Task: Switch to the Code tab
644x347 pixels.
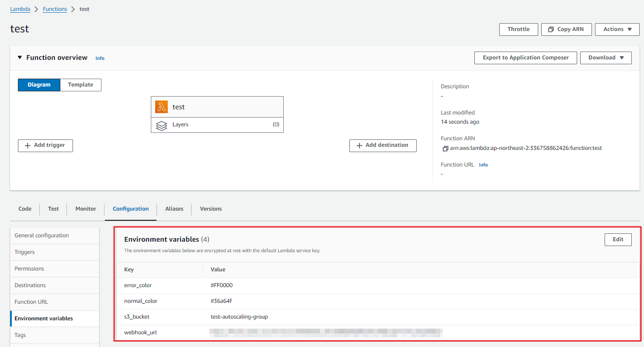Action: [25, 209]
